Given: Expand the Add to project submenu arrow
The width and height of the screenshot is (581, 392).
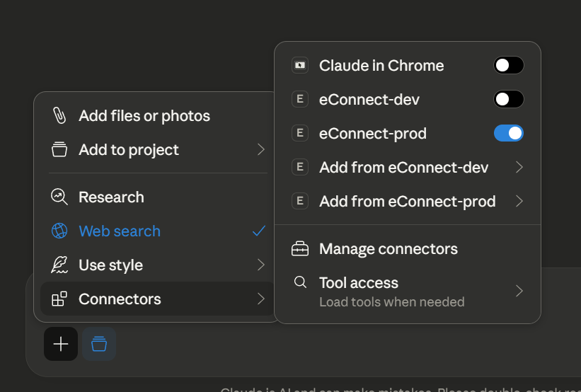Looking at the screenshot, I should click(261, 149).
